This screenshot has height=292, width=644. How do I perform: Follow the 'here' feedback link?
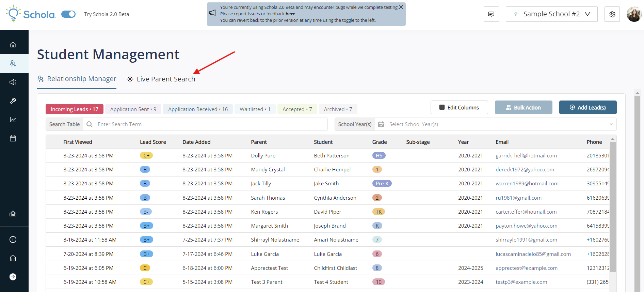(x=290, y=14)
